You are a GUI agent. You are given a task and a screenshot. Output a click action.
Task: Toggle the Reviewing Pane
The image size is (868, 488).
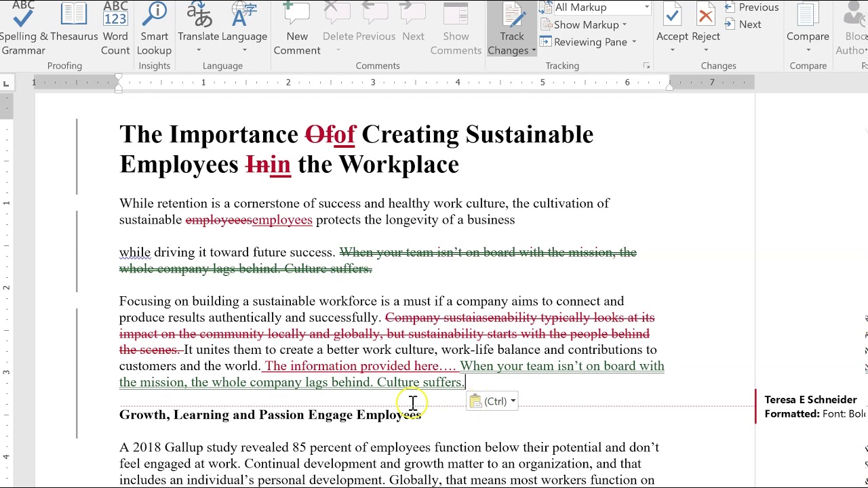coord(584,42)
